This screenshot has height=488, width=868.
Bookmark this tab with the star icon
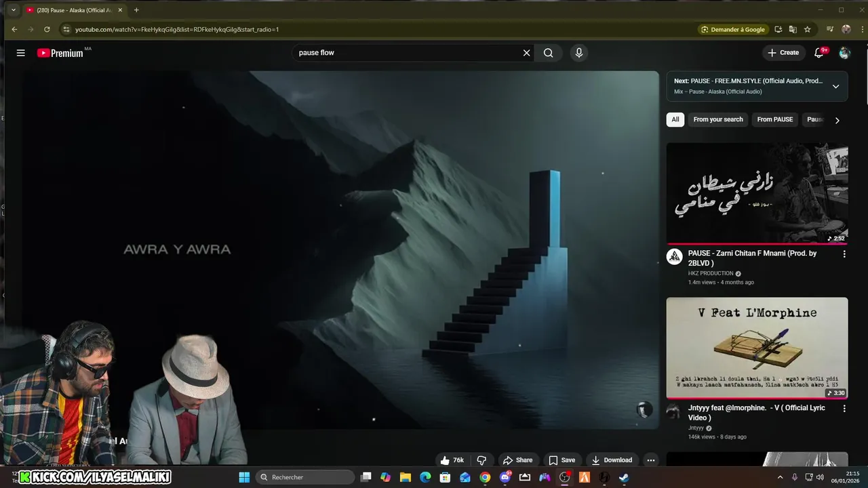[x=807, y=29]
